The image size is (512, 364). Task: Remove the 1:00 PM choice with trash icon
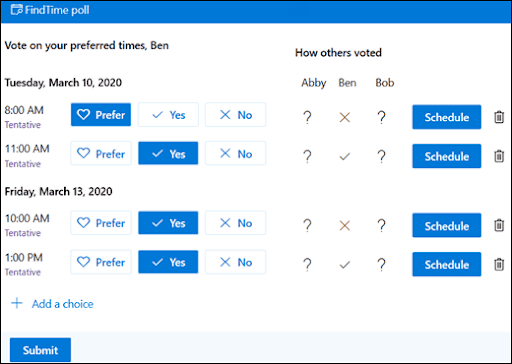499,264
